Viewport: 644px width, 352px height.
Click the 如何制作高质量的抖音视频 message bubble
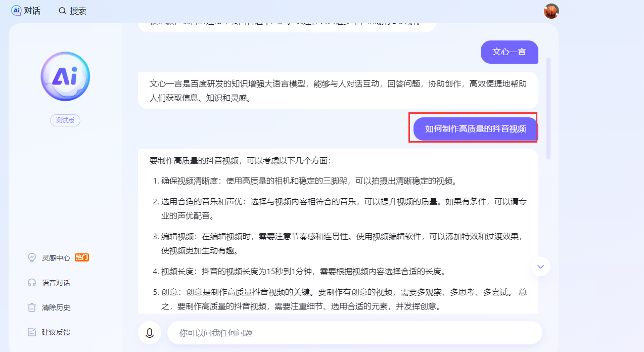click(476, 129)
